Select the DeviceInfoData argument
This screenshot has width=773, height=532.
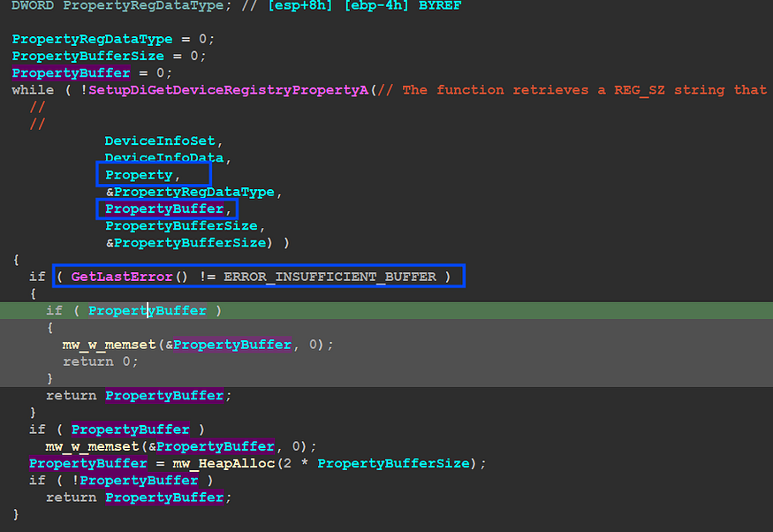point(163,158)
